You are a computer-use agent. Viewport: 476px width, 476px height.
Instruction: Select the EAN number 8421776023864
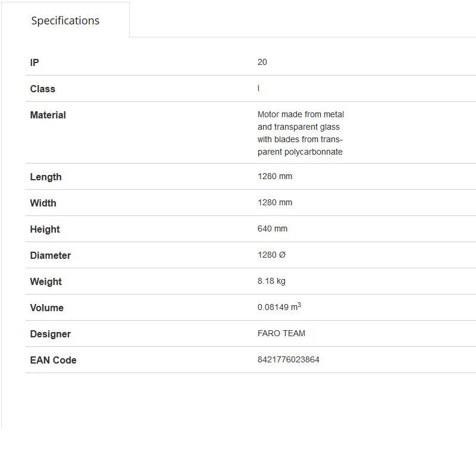289,359
